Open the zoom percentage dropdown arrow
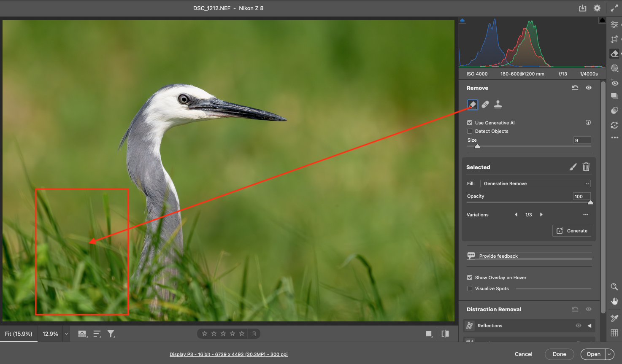The width and height of the screenshot is (622, 364). click(66, 334)
